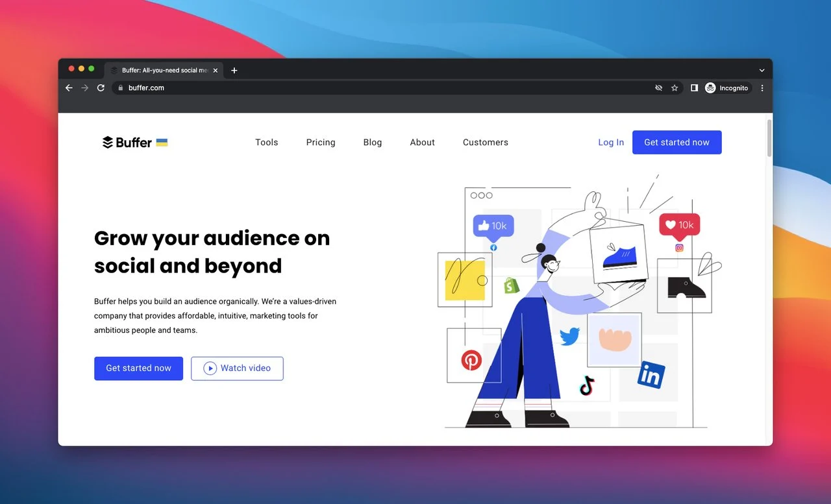This screenshot has height=504, width=831.
Task: Click the browser back arrow
Action: click(69, 88)
